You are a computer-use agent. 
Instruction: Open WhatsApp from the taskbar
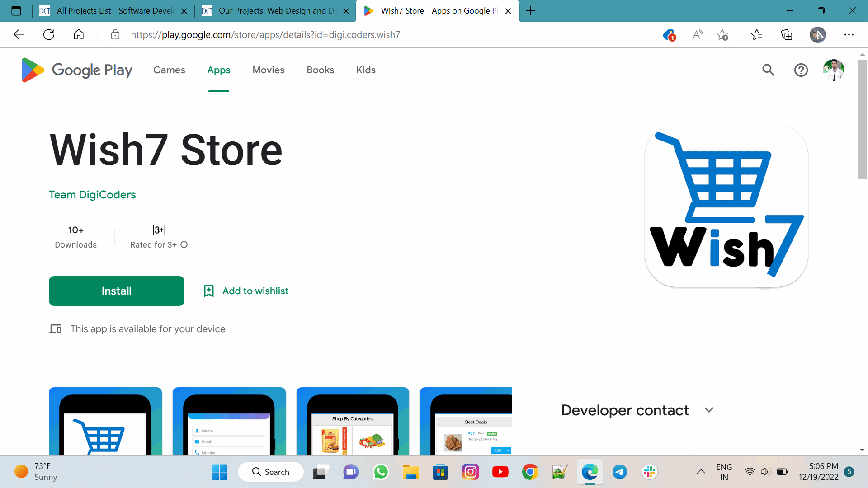click(381, 472)
